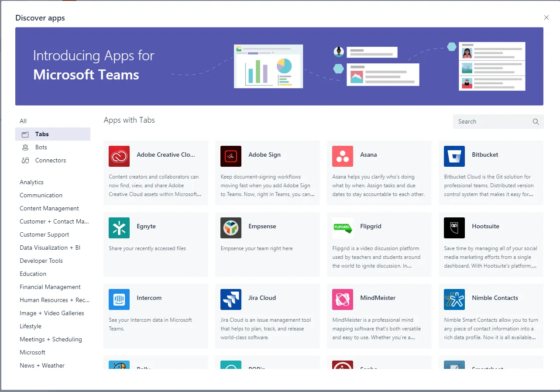
Task: Select the Intercom app icon
Action: point(119,299)
